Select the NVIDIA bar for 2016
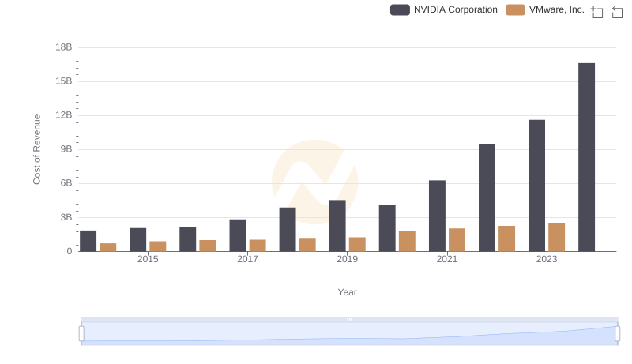 (x=188, y=239)
